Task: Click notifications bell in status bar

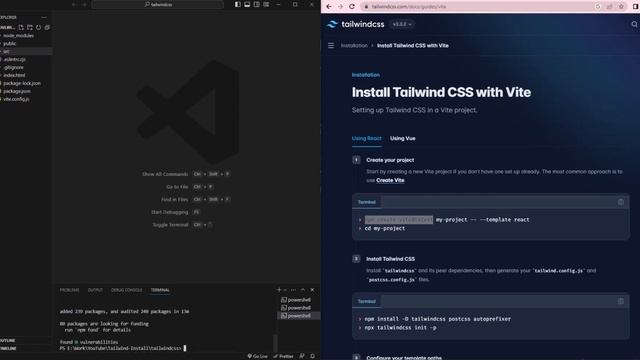Action: coord(312,356)
